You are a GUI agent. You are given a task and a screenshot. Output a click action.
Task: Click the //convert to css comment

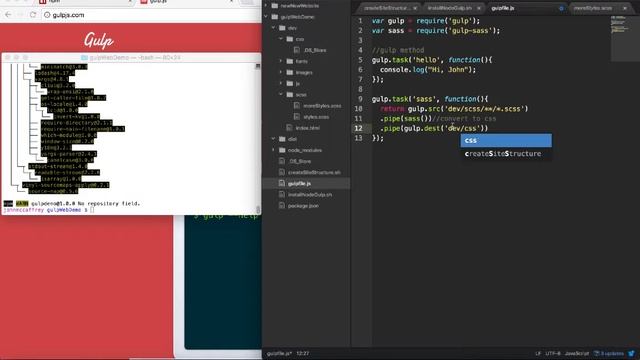464,118
